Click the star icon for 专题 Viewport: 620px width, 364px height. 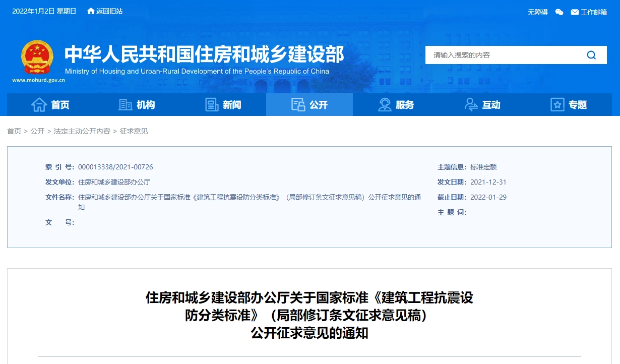557,104
